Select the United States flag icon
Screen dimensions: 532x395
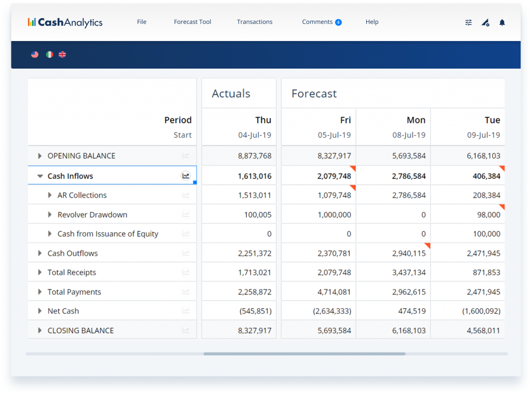[x=35, y=54]
